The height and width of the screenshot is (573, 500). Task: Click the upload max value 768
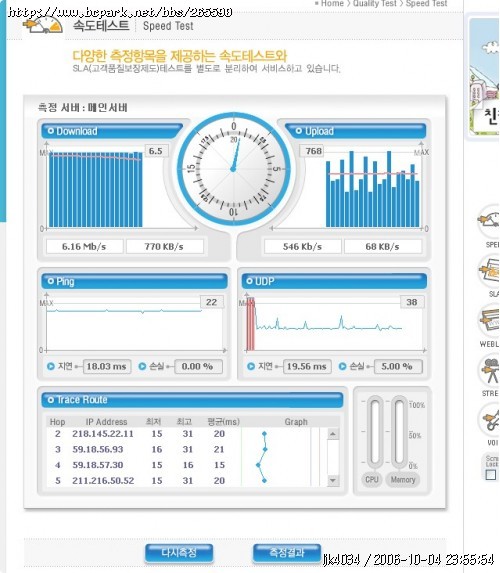tap(313, 151)
